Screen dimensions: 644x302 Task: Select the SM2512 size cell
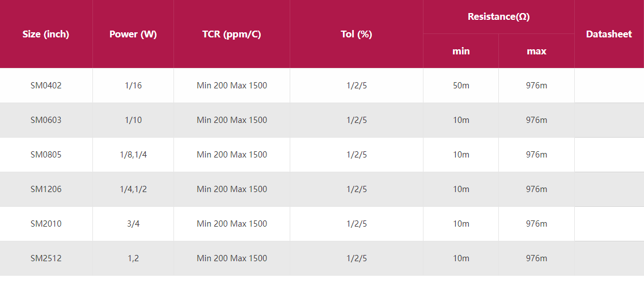pyautogui.click(x=46, y=258)
